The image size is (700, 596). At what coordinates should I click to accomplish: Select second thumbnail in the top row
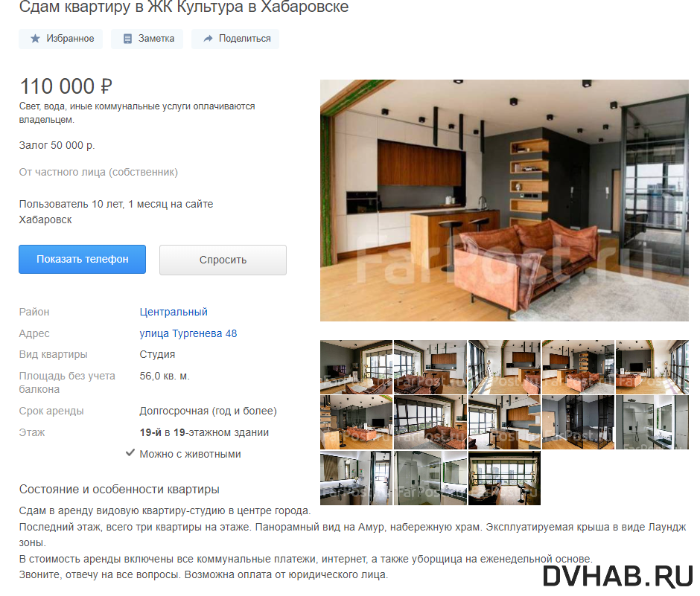430,367
